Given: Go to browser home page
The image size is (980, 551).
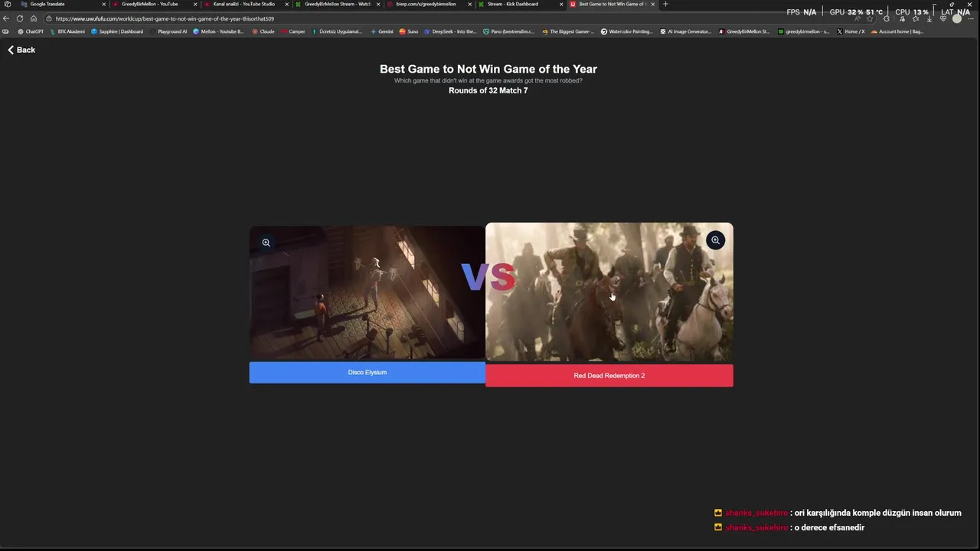Looking at the screenshot, I should click(x=34, y=18).
